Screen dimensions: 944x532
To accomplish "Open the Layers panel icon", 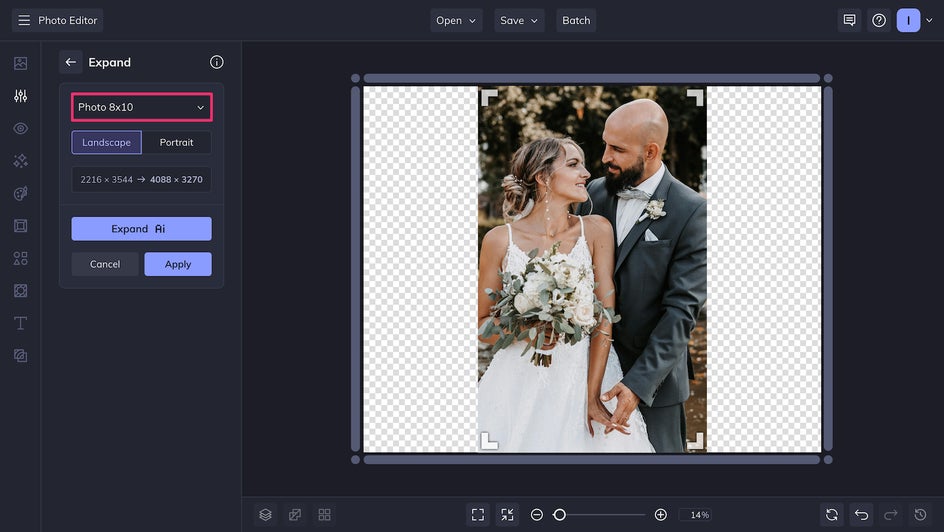I will pos(266,515).
